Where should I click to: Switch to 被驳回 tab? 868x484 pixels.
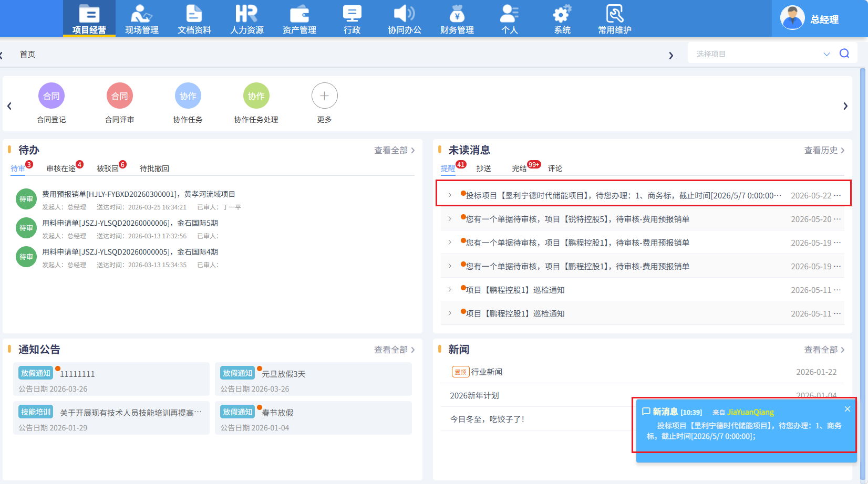108,169
